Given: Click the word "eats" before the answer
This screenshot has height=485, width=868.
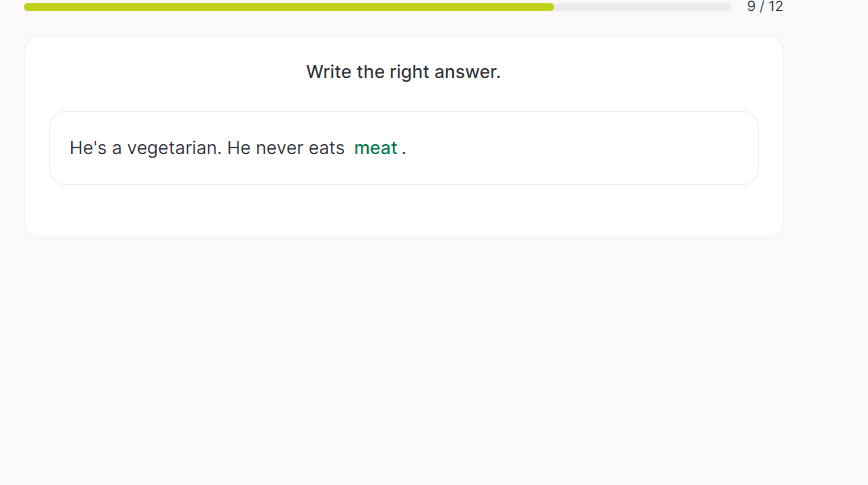Looking at the screenshot, I should tap(327, 148).
